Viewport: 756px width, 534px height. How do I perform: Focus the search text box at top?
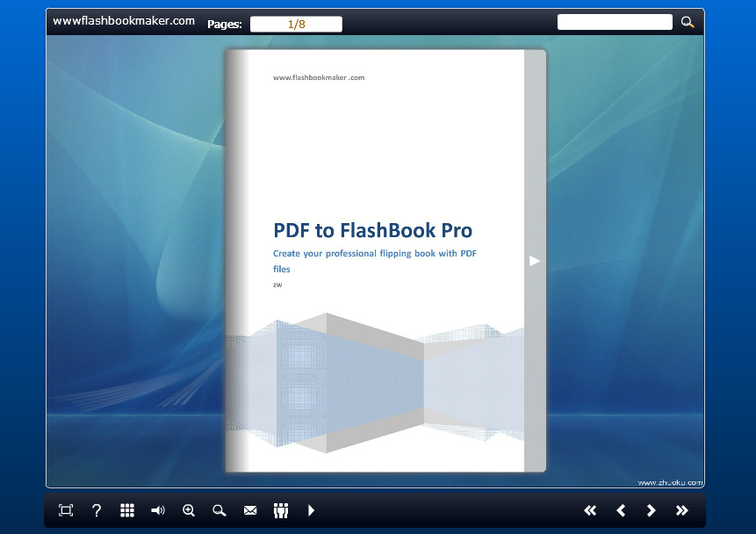615,22
